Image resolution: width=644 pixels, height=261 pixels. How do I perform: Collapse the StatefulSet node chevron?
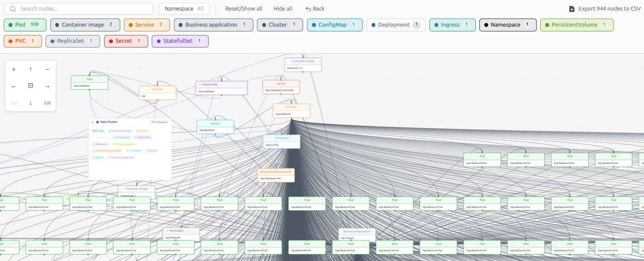[x=200, y=85]
